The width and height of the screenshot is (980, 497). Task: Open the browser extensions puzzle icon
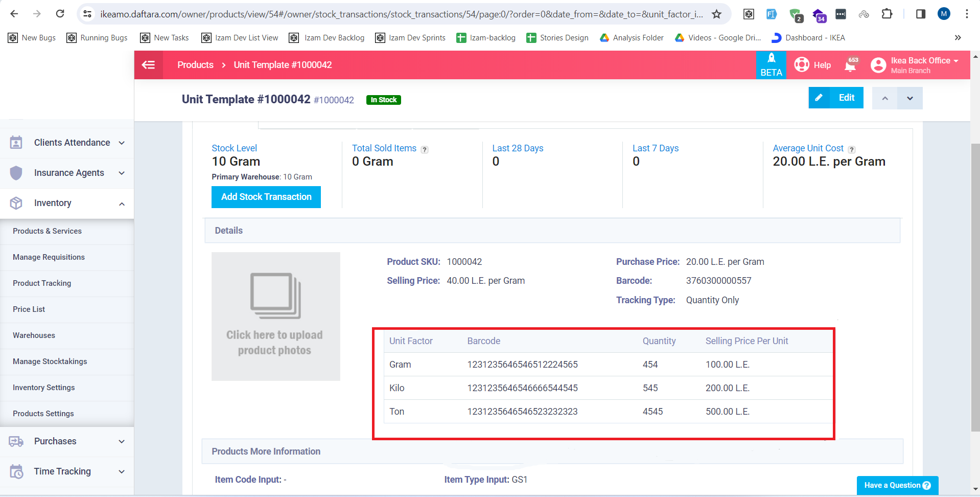tap(887, 14)
